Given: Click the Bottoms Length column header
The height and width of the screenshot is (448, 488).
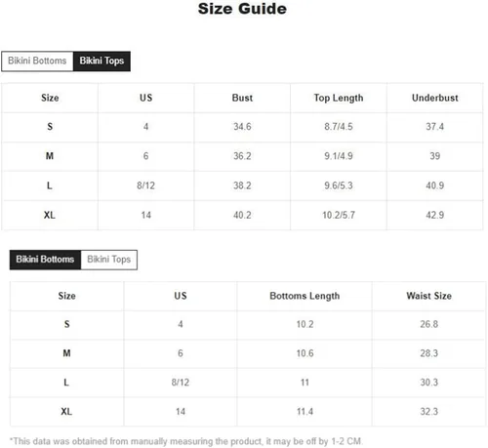Looking at the screenshot, I should point(305,296).
